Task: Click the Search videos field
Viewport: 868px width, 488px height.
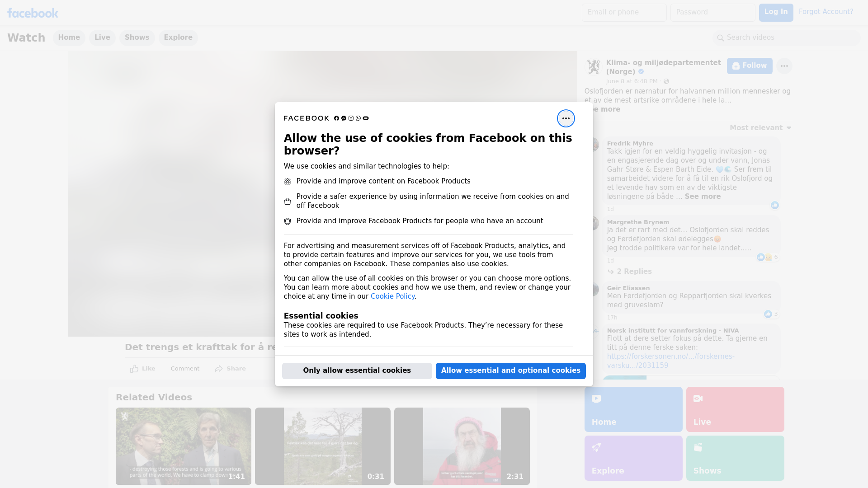Action: (787, 38)
